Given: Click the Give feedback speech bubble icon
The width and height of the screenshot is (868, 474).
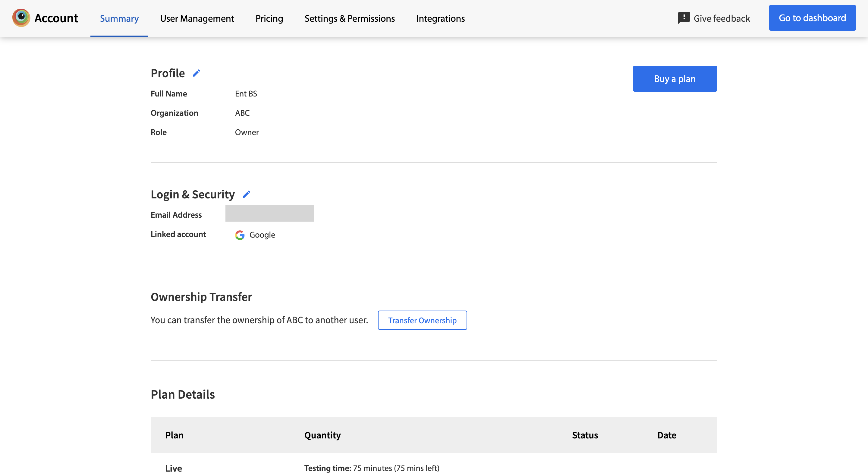Looking at the screenshot, I should (x=684, y=18).
